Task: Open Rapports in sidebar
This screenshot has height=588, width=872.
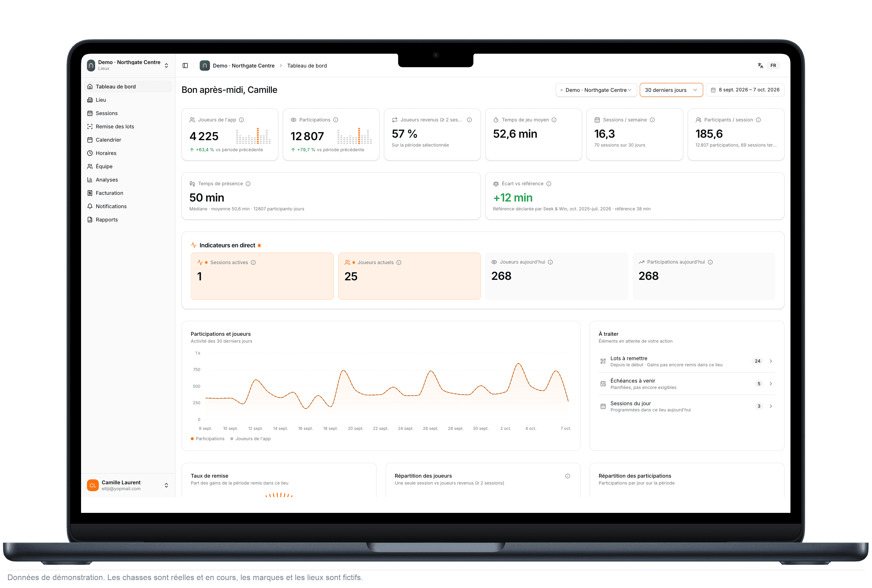Action: coord(128,220)
